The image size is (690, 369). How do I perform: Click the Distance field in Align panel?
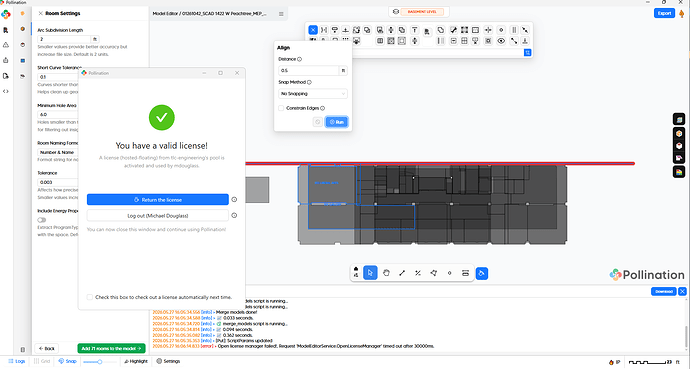click(308, 70)
